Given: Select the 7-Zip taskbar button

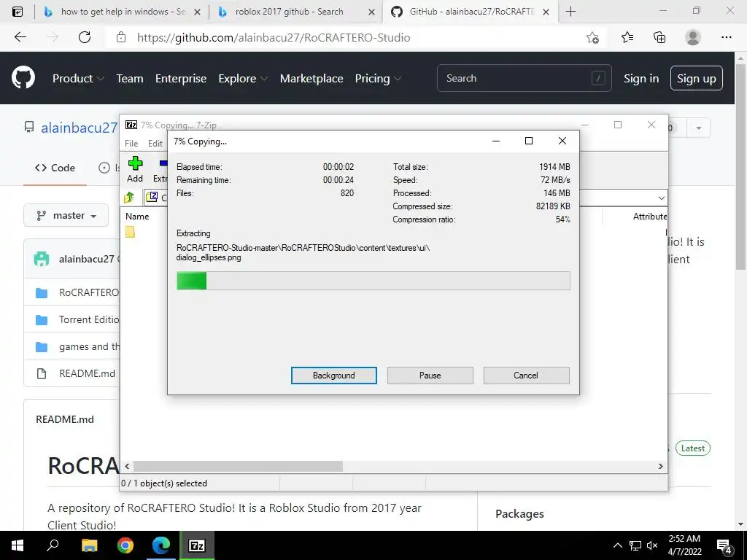Looking at the screenshot, I should tap(197, 545).
